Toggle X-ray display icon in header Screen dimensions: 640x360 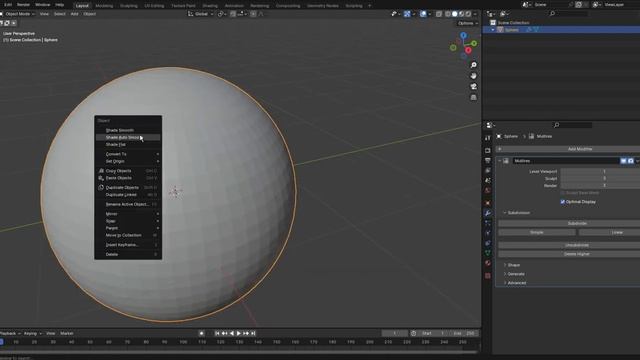click(439, 14)
